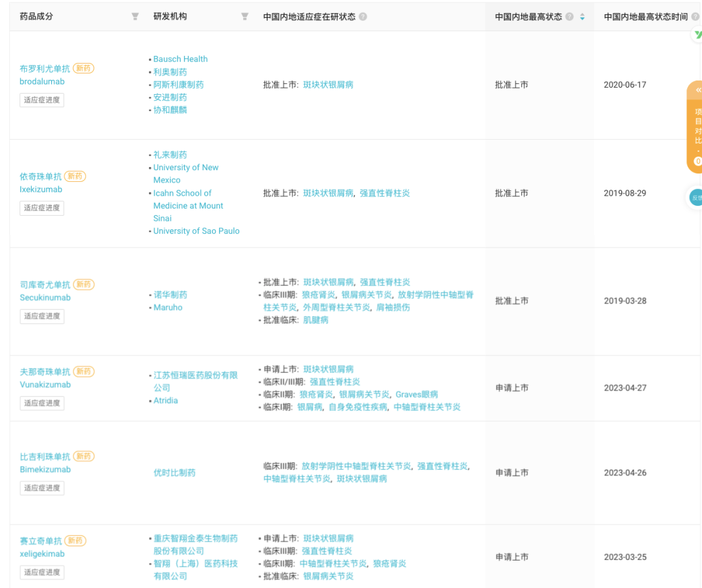Screen dimensions: 702x588
Task: Open 智翔（上海）医药科技 organization link
Action: pos(196,570)
